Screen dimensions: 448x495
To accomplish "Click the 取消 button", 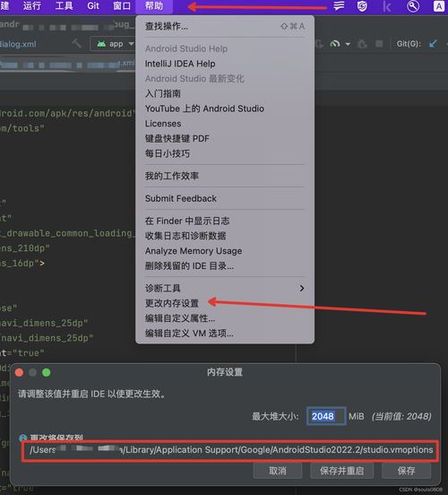I will [278, 471].
